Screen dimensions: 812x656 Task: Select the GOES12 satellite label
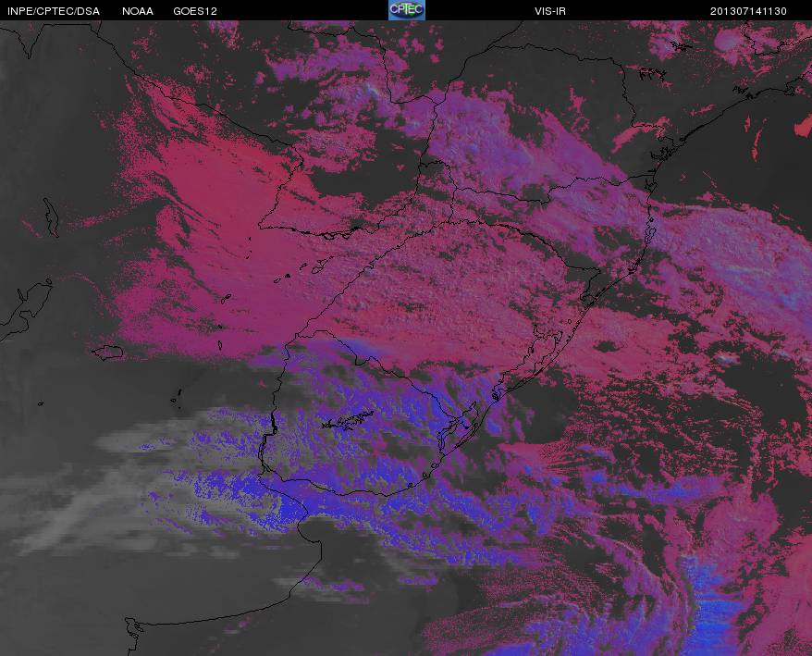tap(195, 11)
